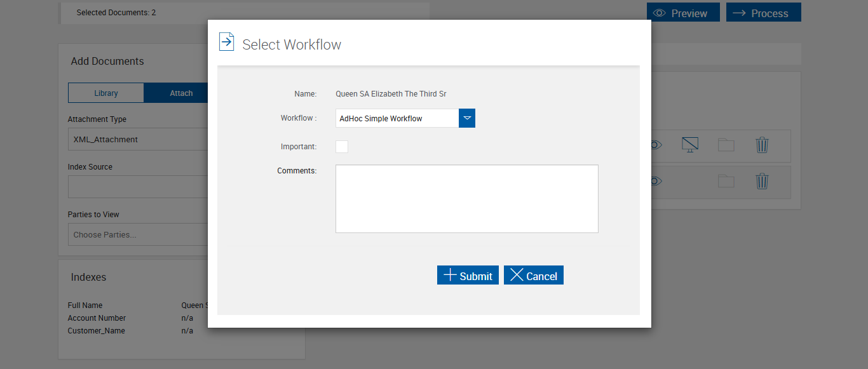Click into the Comments text area

(466, 199)
